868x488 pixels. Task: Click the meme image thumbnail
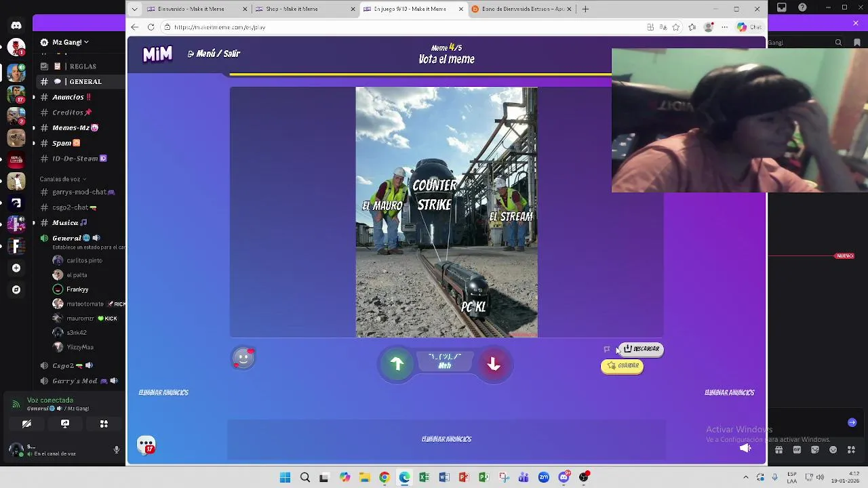click(x=447, y=212)
